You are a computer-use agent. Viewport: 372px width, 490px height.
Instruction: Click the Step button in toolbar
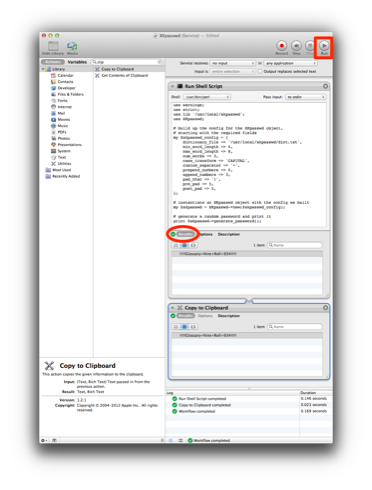click(x=296, y=46)
